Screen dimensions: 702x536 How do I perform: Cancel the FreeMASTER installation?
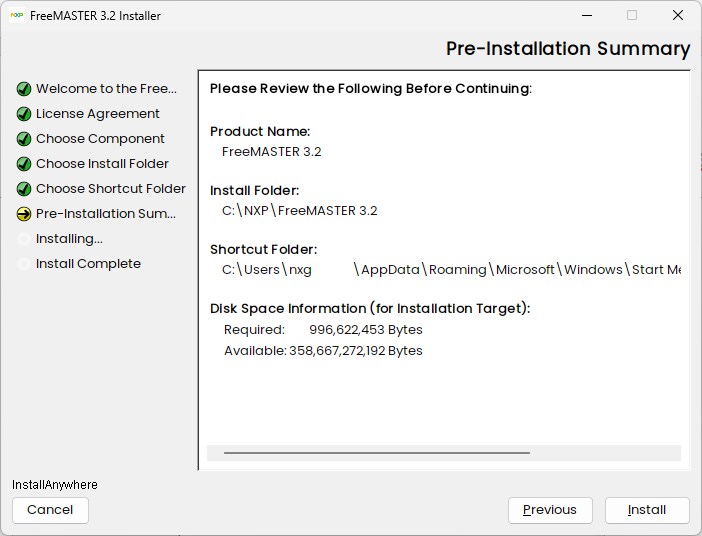[50, 510]
